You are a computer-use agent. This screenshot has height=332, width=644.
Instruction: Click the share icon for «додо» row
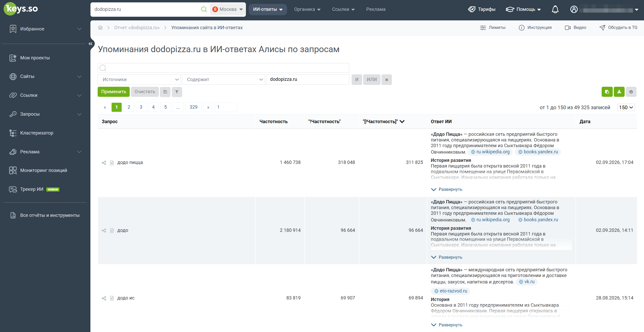(104, 230)
